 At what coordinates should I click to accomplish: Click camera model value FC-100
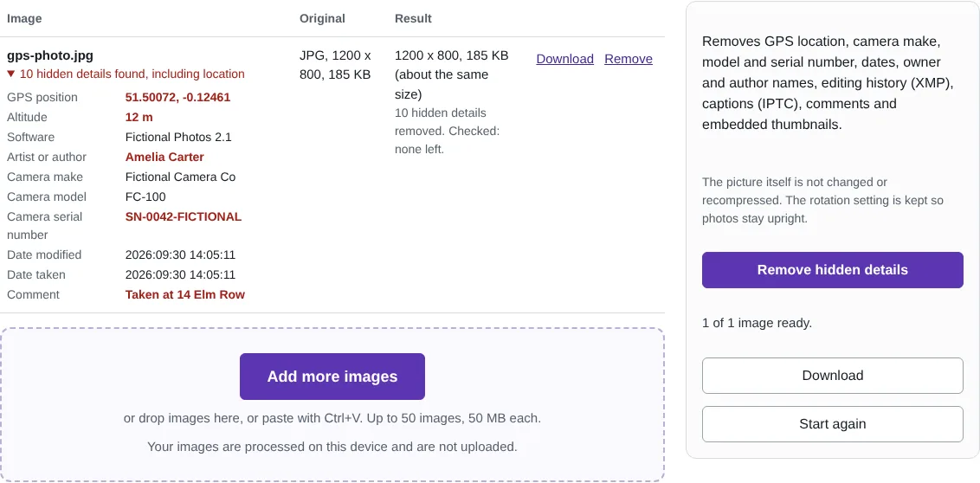(145, 197)
